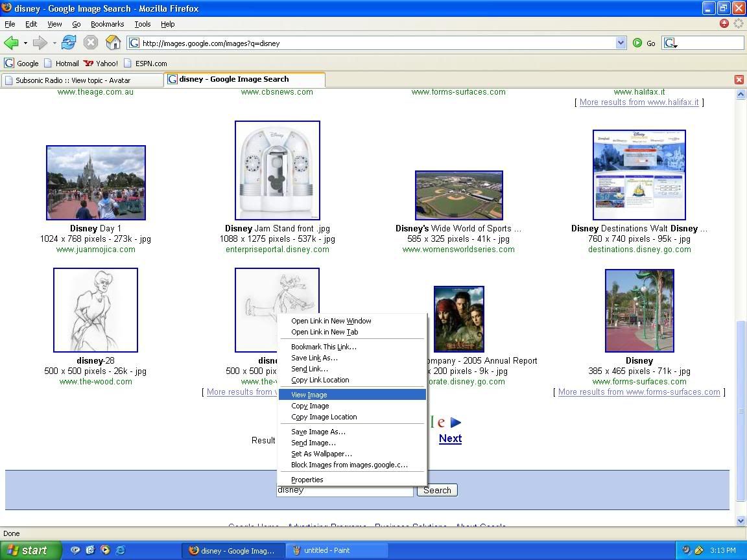Open the 385 x 465 Disney palm trees thumbnail
The height and width of the screenshot is (560, 747).
[639, 310]
